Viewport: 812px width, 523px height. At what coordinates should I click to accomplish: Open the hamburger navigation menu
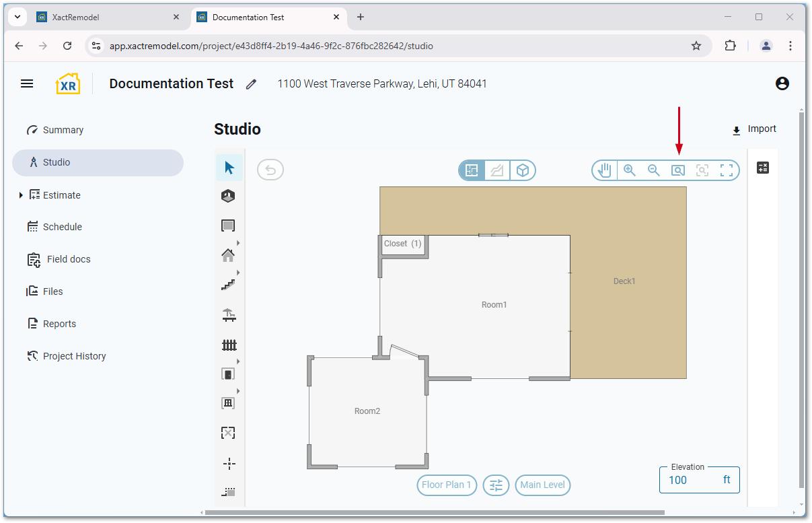(27, 83)
